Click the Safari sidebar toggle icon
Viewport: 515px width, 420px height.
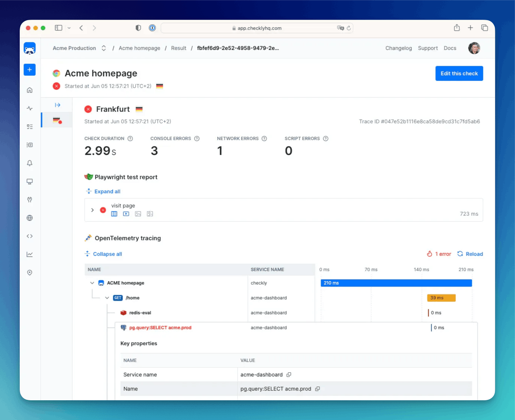click(58, 28)
